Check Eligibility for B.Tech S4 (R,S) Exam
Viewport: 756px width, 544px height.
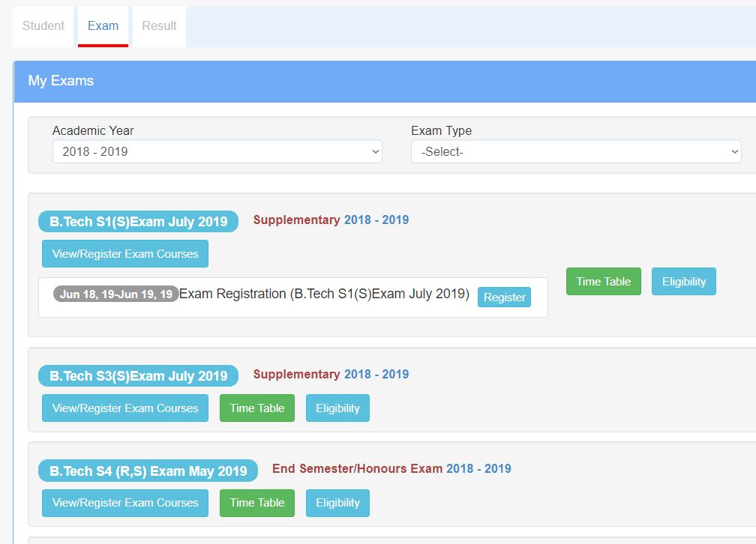click(x=337, y=503)
